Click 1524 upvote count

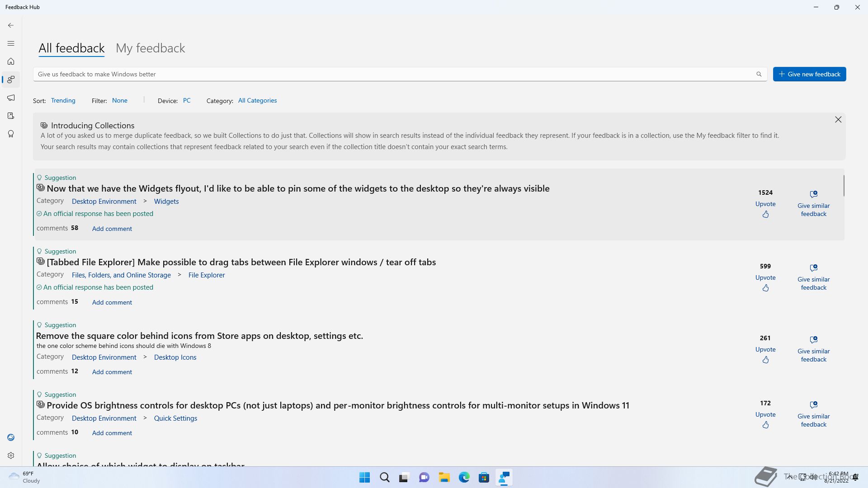[x=765, y=192]
